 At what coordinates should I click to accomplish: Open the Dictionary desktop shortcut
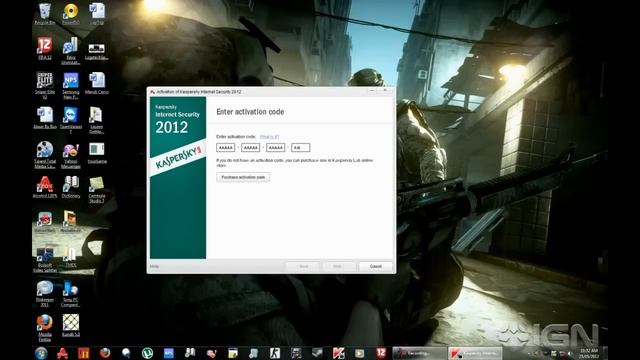tap(71, 187)
